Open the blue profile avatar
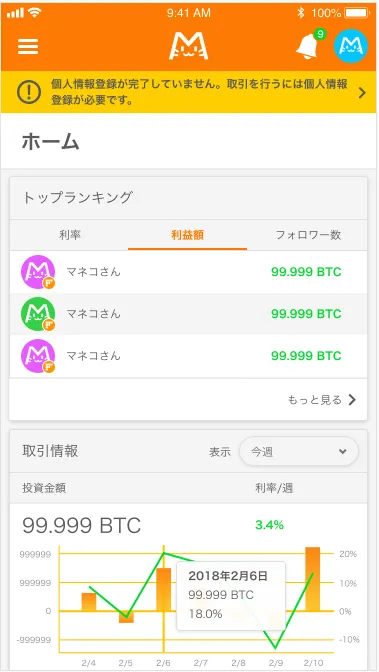379x672 pixels. tap(351, 45)
